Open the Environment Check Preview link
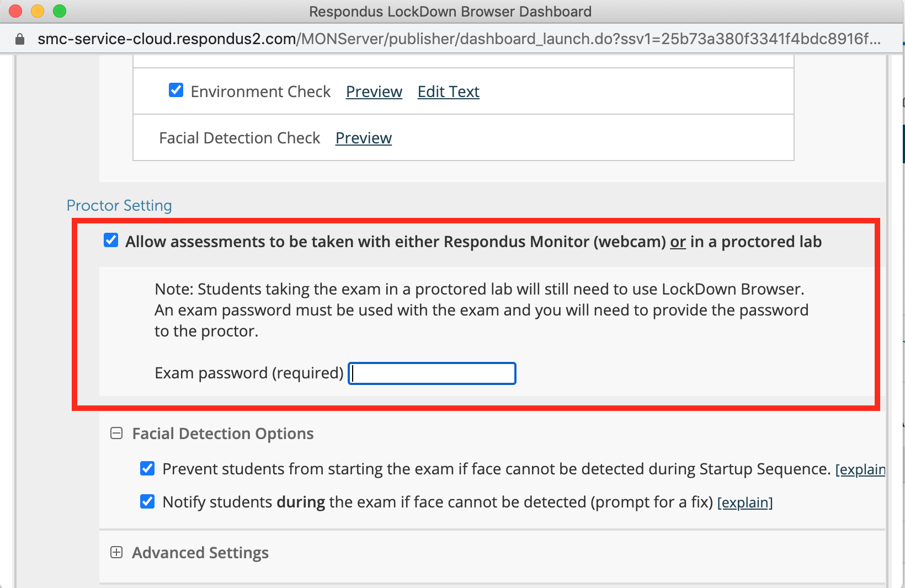905x588 pixels. pyautogui.click(x=374, y=92)
